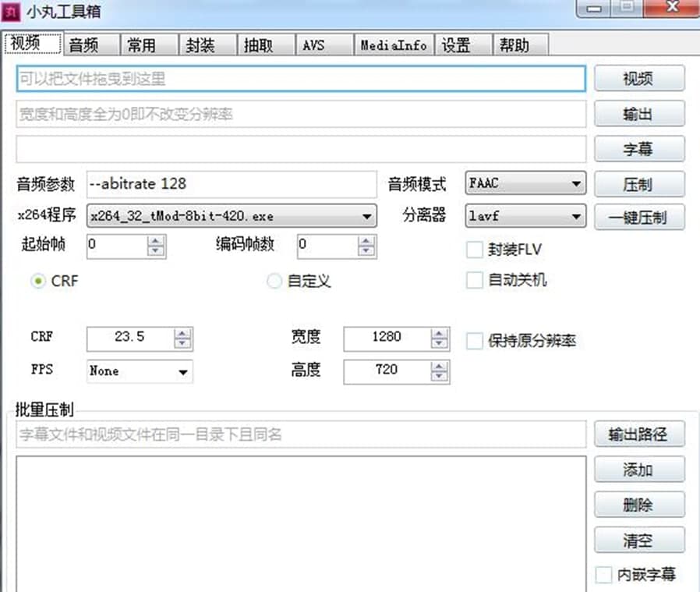Increase 宽度 with the up arrow
The width and height of the screenshot is (700, 592).
[440, 334]
